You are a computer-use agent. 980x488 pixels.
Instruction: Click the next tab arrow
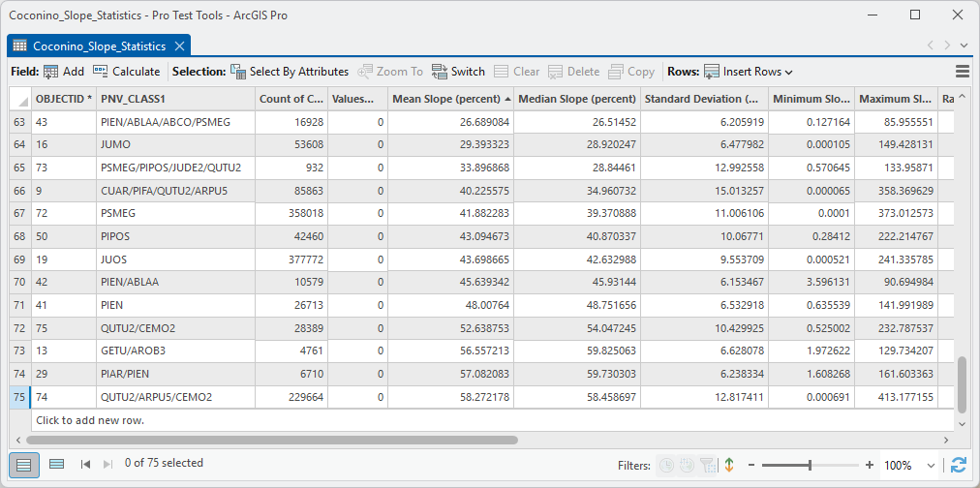(x=947, y=45)
